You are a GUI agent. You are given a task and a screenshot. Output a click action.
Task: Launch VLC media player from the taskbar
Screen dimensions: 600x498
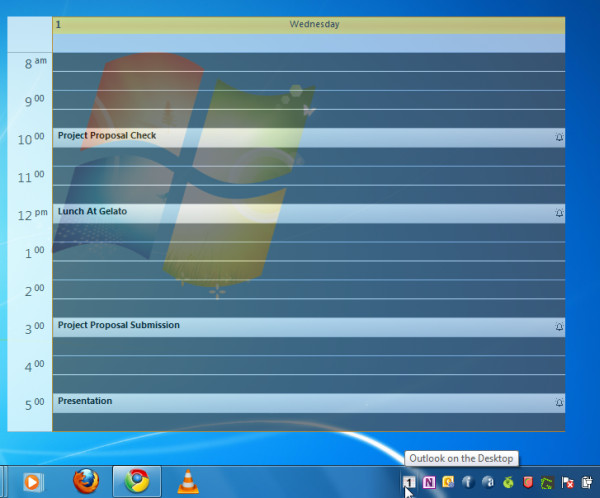pos(188,481)
